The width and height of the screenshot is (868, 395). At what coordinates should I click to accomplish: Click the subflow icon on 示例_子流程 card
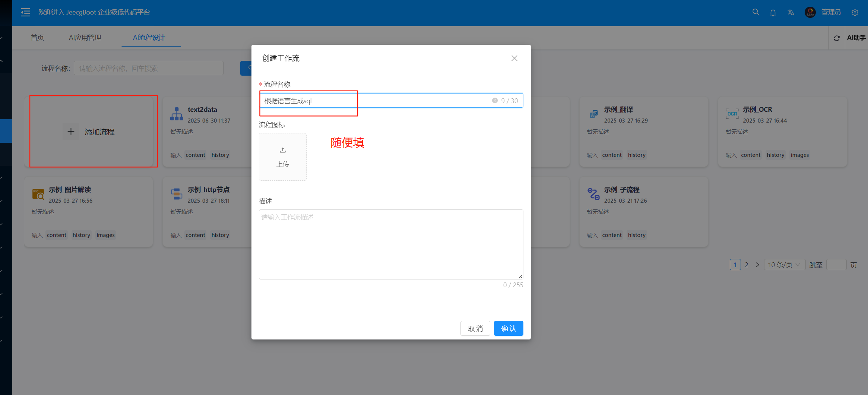coord(593,194)
